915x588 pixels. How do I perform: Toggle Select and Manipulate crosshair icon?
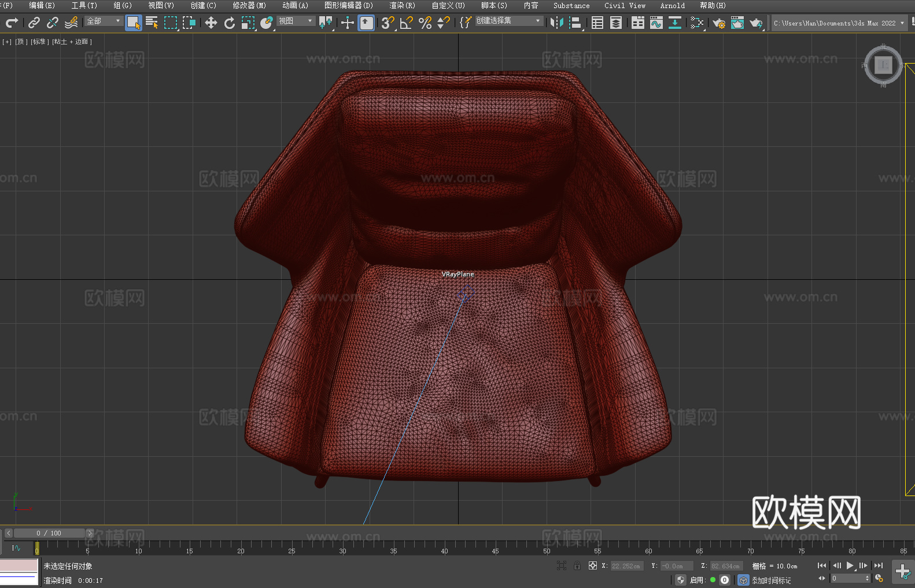tap(348, 23)
